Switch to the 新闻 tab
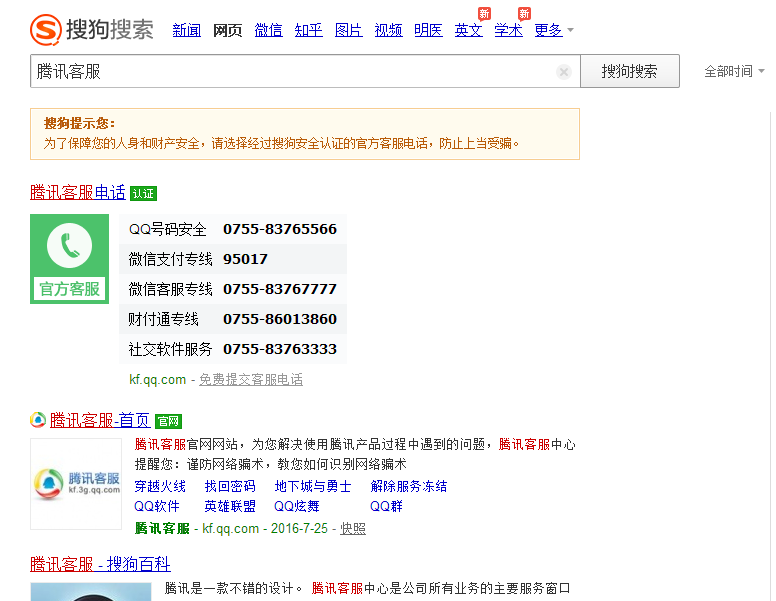776x601 pixels. (187, 30)
